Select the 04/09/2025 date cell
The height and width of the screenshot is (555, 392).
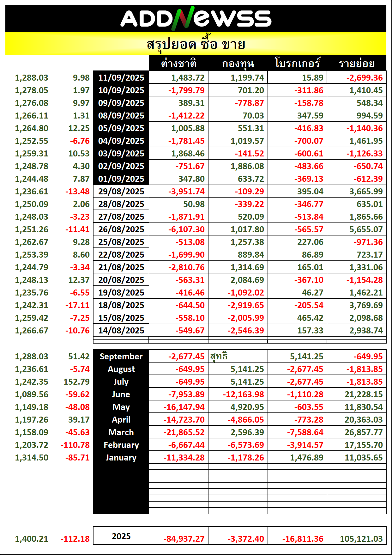point(121,141)
